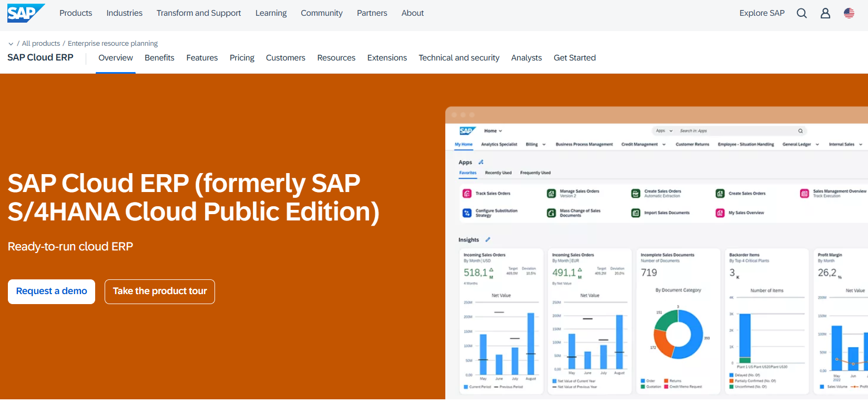The width and height of the screenshot is (868, 413).
Task: Click the edit pencil beside Insights
Action: 488,239
